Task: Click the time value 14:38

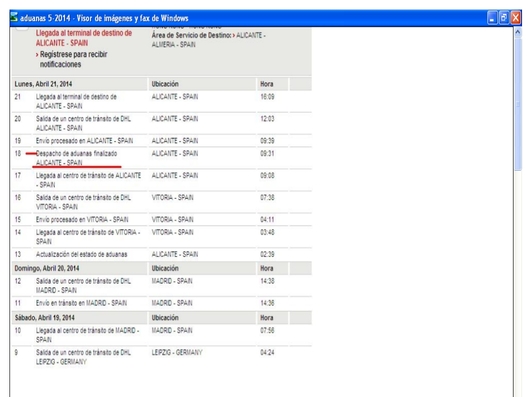Action: (267, 281)
